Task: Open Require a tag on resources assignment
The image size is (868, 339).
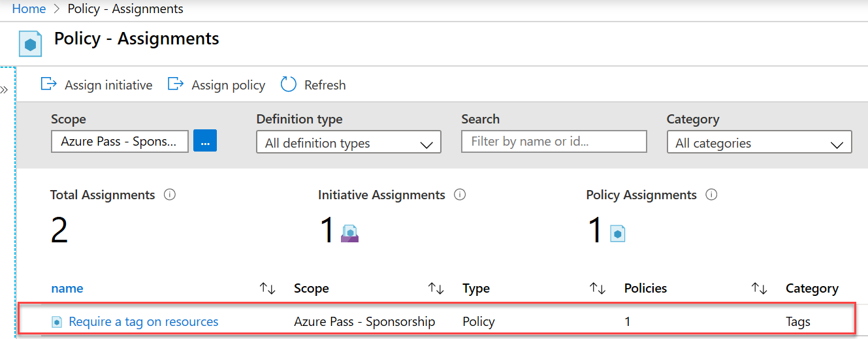Action: (144, 321)
